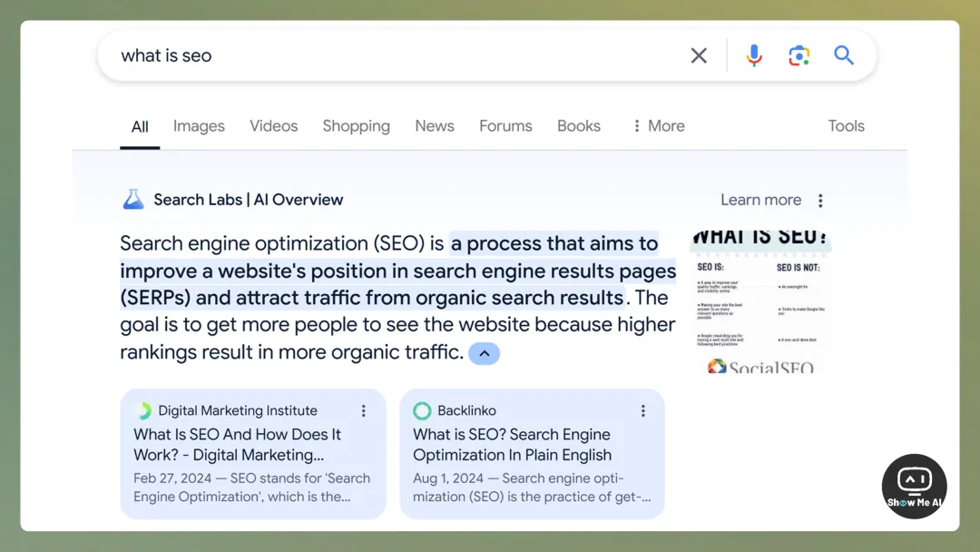Image resolution: width=980 pixels, height=552 pixels.
Task: Open the 'What is SEO?' SocialSEO thumbnail
Action: click(760, 302)
